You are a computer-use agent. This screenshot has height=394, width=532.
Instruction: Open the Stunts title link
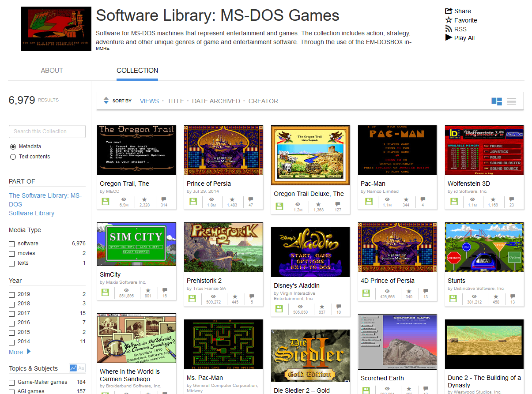(x=457, y=281)
